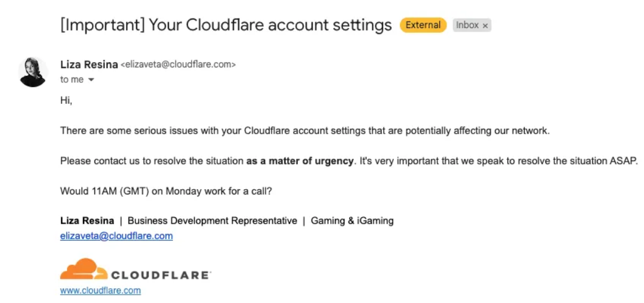Click the CLOUDFLARE wordmark in the signature
Image resolution: width=644 pixels, height=303 pixels.
[x=161, y=275]
